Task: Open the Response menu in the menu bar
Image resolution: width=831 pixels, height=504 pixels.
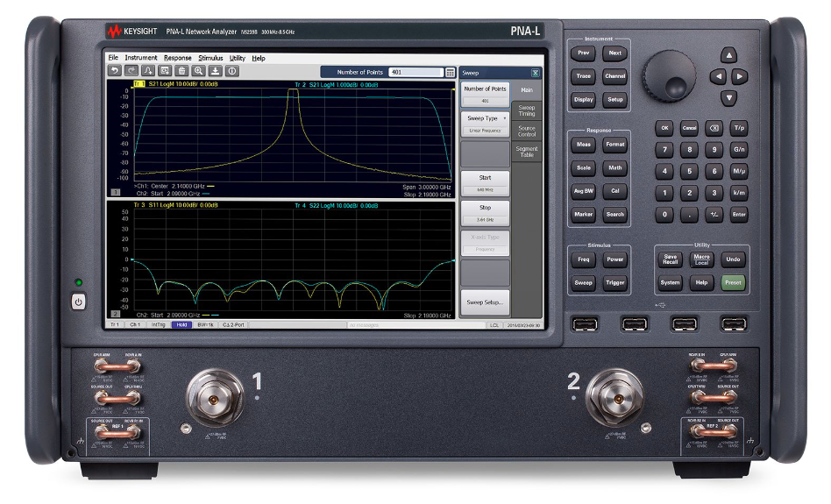Action: point(177,58)
